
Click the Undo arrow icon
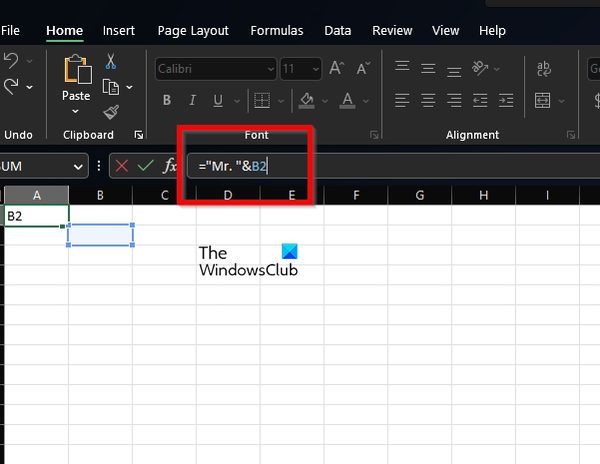pos(10,61)
